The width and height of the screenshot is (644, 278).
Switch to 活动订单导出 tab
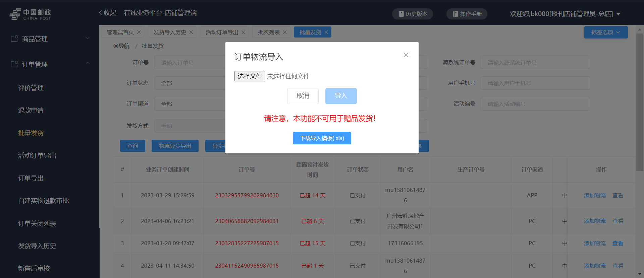point(222,32)
